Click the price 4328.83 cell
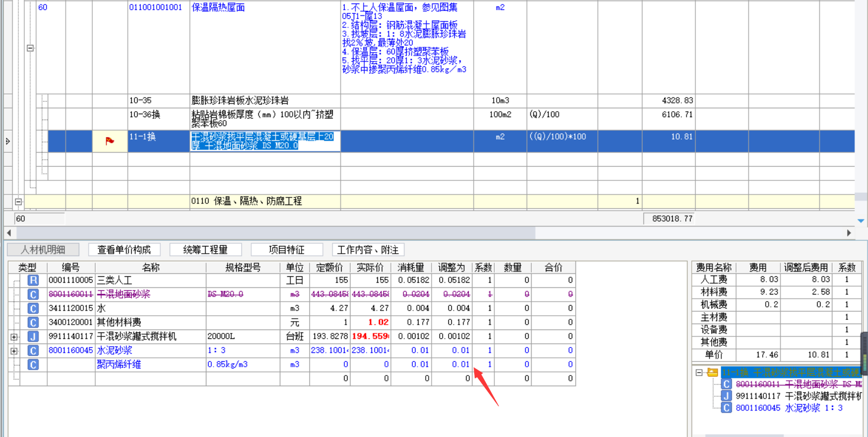Image resolution: width=868 pixels, height=437 pixels. click(669, 101)
